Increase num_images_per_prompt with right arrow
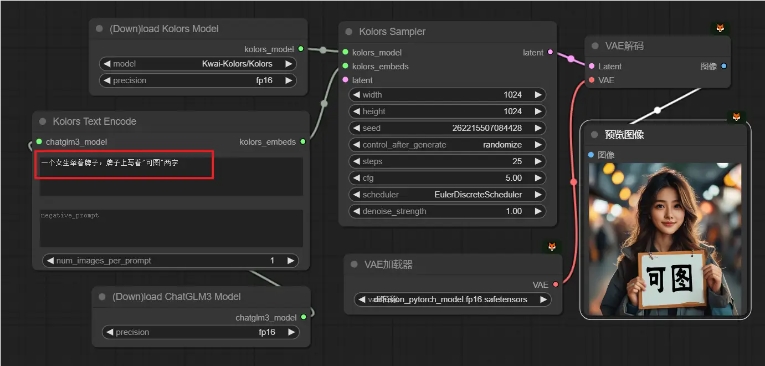The image size is (765, 366). pyautogui.click(x=291, y=261)
